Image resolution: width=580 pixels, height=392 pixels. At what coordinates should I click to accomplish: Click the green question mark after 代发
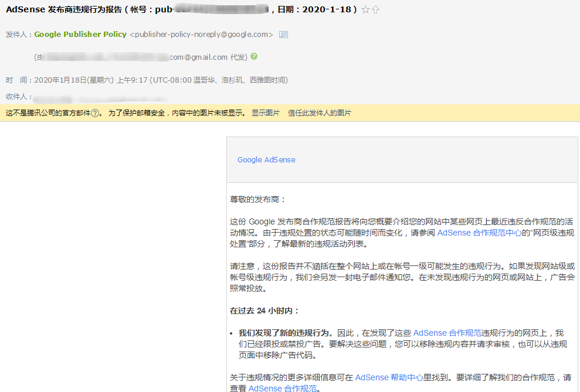point(254,56)
